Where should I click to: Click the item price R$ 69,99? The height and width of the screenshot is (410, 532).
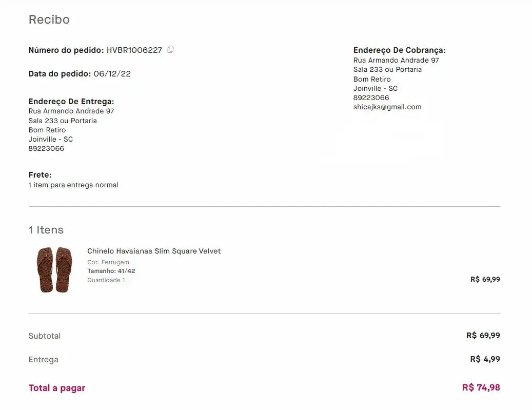tap(485, 280)
